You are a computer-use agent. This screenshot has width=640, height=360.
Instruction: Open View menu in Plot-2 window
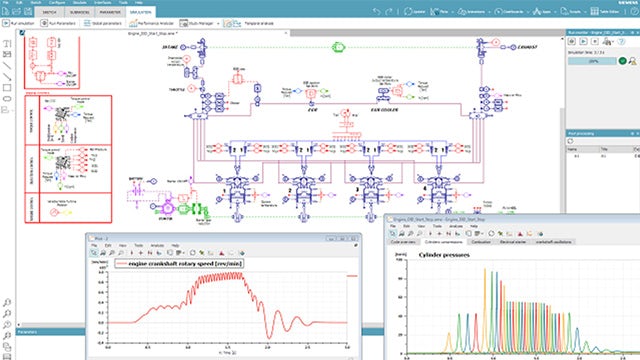click(x=122, y=245)
